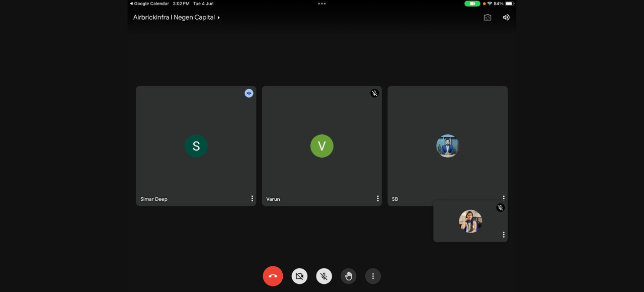Toggle the camera on in bottom bar
The image size is (644, 292).
click(299, 276)
